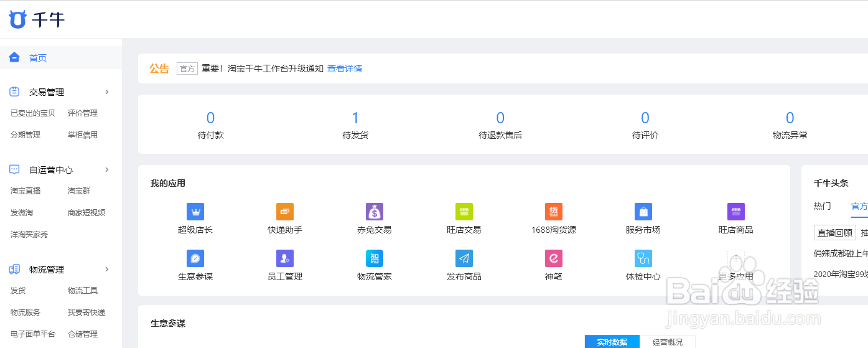Viewport: 868px width, 348px height.
Task: Open the 物流管家 app icon
Action: [375, 258]
